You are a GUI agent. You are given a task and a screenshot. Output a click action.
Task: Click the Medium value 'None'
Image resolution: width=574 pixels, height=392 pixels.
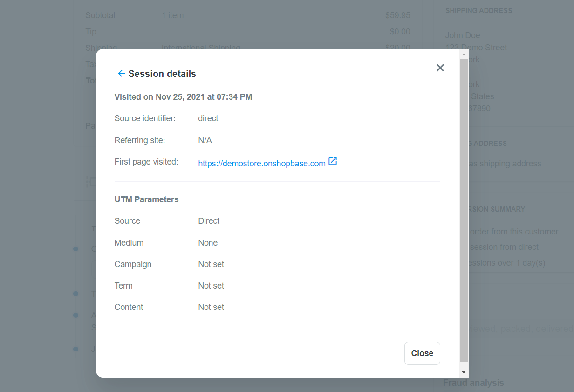(x=208, y=243)
